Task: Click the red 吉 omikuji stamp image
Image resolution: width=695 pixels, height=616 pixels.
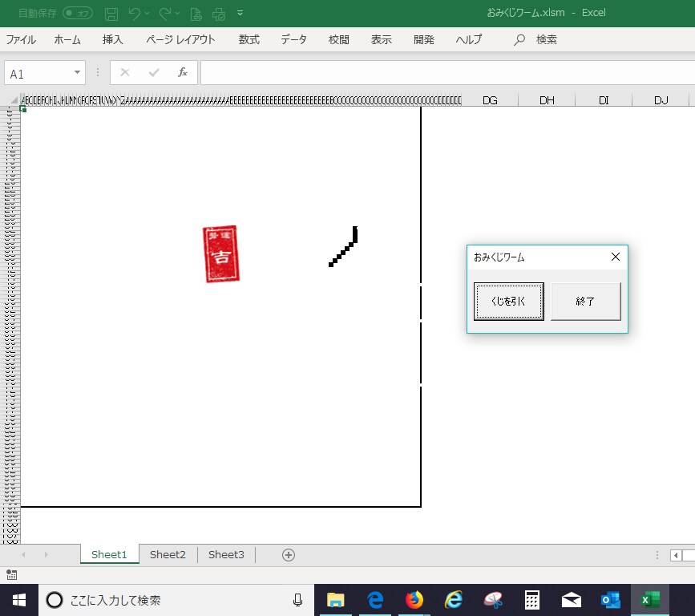Action: pyautogui.click(x=221, y=254)
